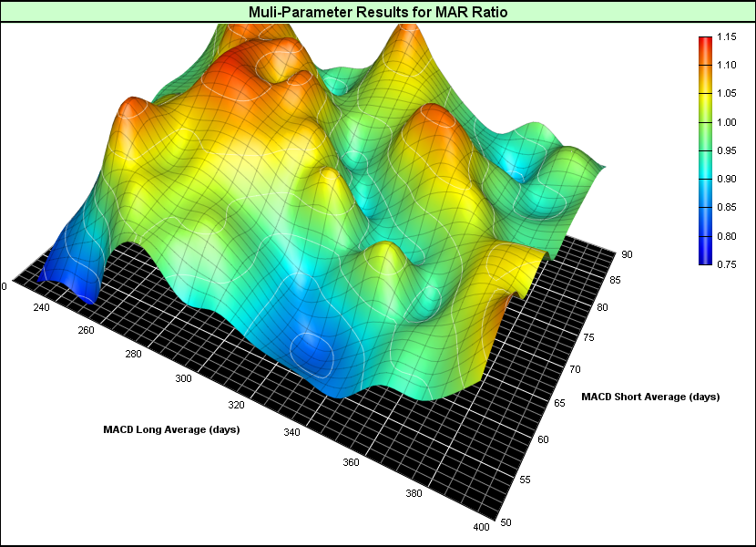The image size is (756, 547).
Task: Click the 1.15 value on the color legend
Action: (x=726, y=37)
